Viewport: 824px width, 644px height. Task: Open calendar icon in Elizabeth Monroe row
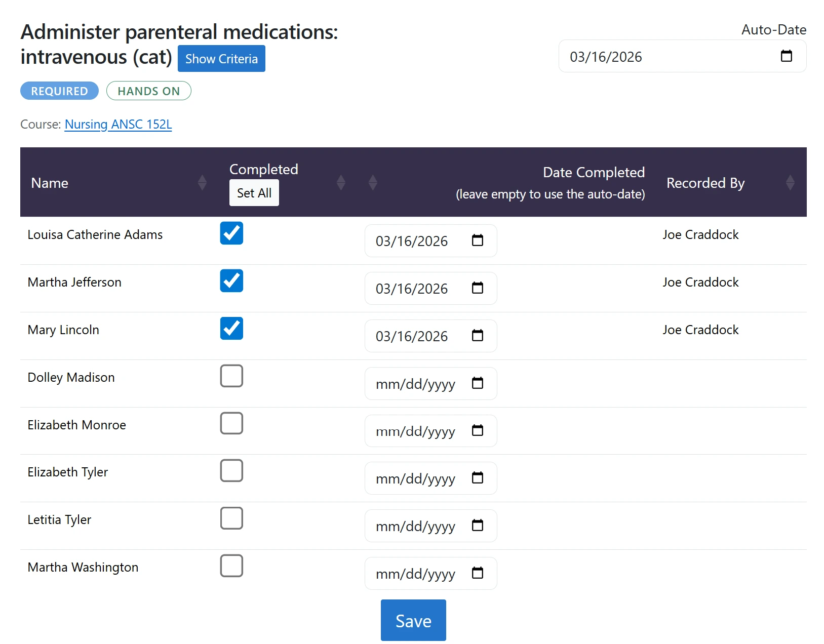[x=477, y=430]
